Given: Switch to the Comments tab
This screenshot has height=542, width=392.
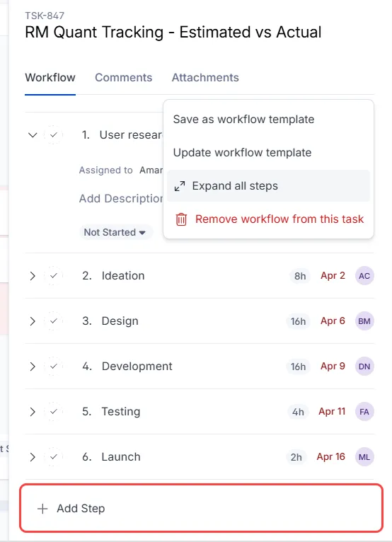Looking at the screenshot, I should click(x=123, y=77).
